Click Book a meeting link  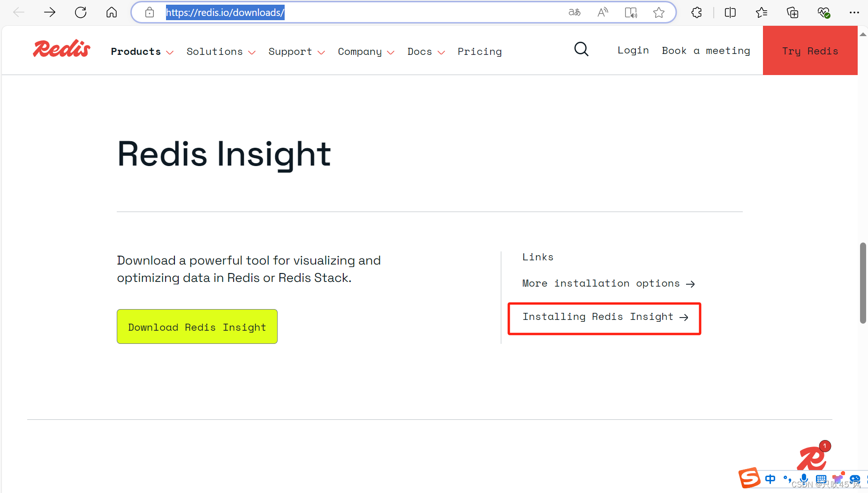(x=706, y=50)
